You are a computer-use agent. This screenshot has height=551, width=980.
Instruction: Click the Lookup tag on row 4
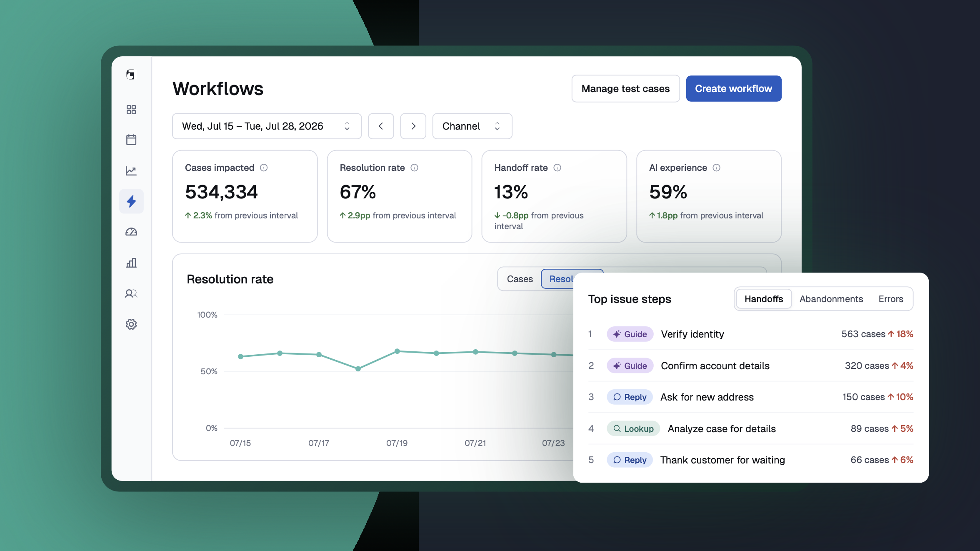633,428
